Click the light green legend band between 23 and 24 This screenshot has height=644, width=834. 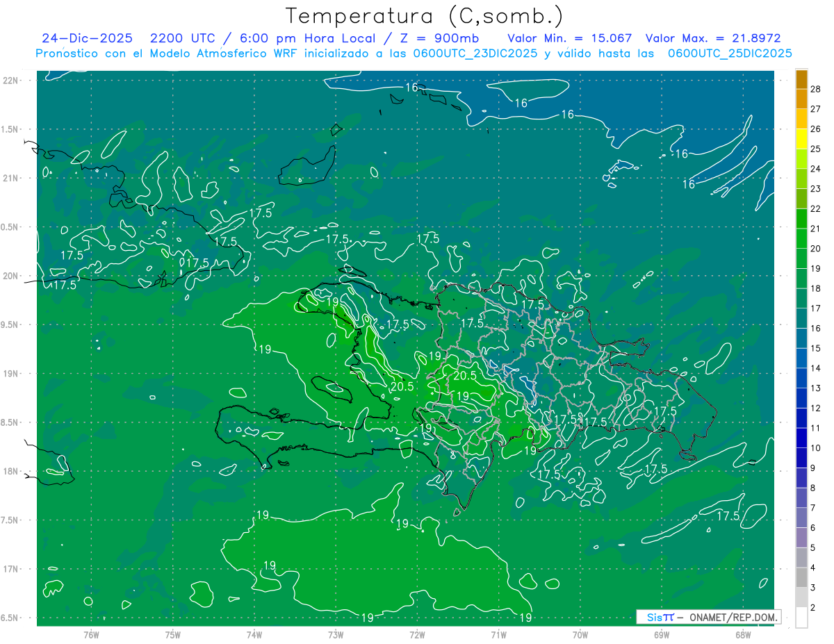click(x=801, y=179)
